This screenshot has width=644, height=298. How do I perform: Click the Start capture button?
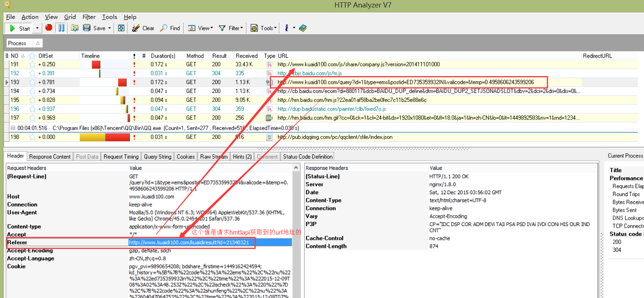19,28
